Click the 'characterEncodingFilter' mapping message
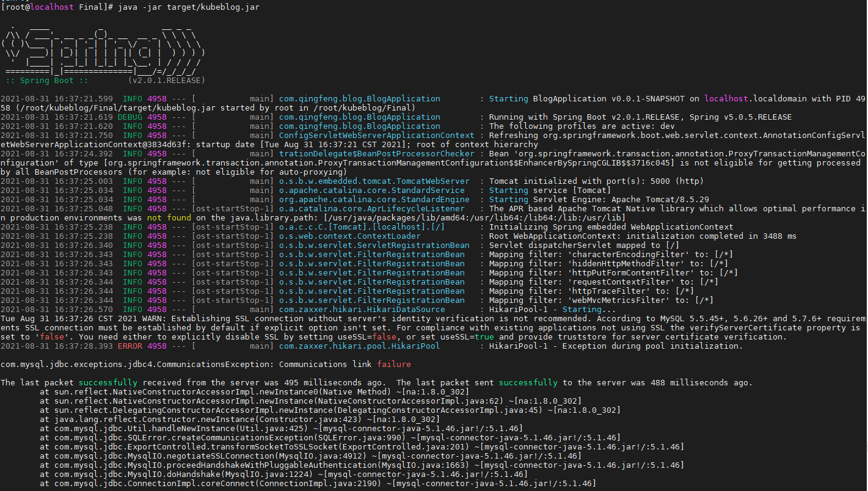This screenshot has width=868, height=491. (611, 254)
